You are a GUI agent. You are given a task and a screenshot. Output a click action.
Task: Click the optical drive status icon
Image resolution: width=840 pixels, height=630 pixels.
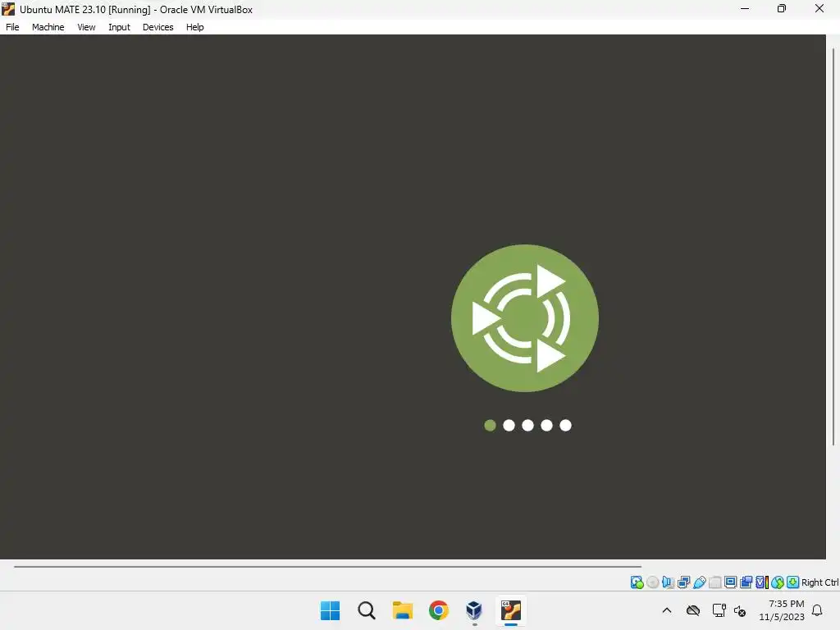(652, 582)
